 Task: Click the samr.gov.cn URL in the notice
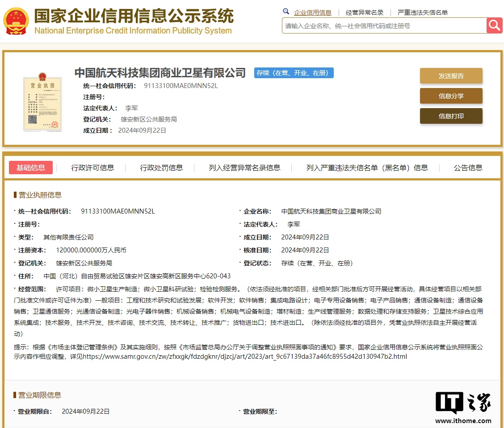pyautogui.click(x=245, y=357)
